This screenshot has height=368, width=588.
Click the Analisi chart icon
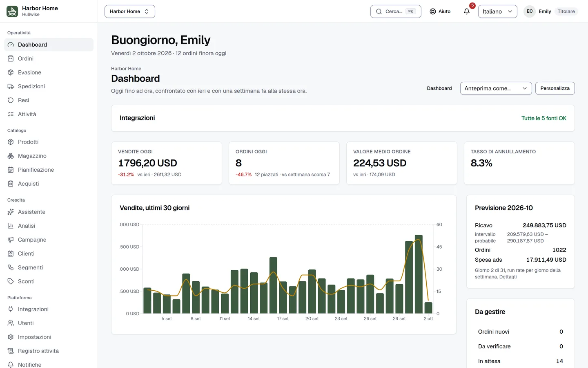point(11,226)
